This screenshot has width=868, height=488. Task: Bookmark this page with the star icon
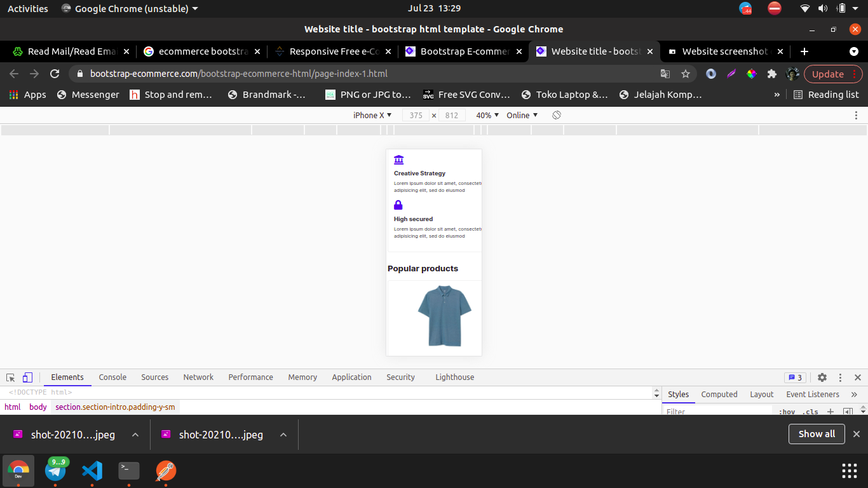pyautogui.click(x=686, y=74)
